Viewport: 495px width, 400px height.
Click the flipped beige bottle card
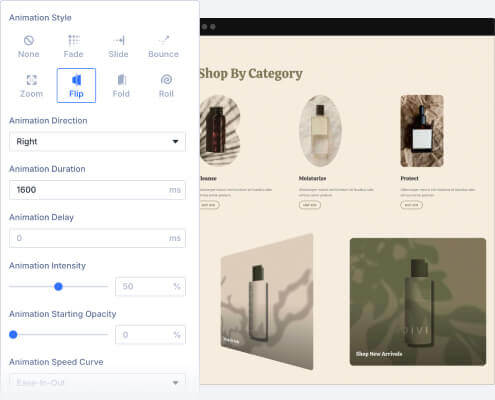pos(267,302)
